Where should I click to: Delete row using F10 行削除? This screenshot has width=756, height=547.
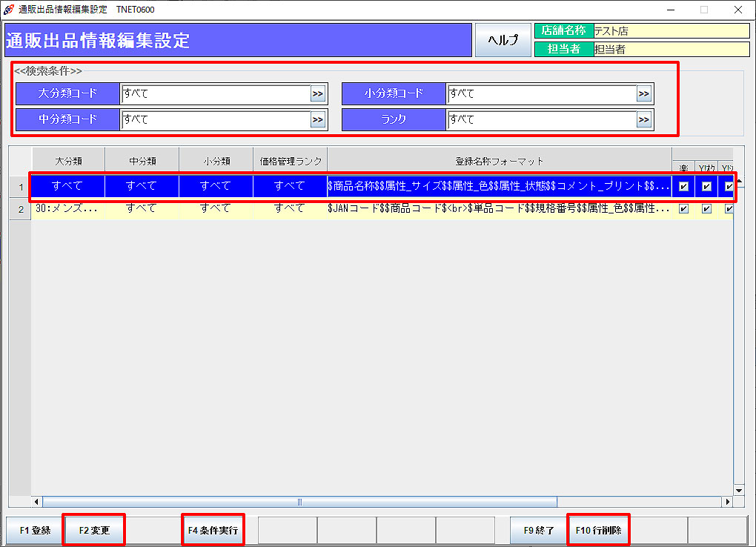(598, 531)
